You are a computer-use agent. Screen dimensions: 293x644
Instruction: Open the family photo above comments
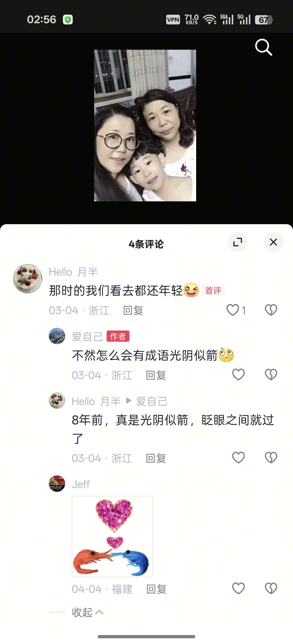(145, 125)
